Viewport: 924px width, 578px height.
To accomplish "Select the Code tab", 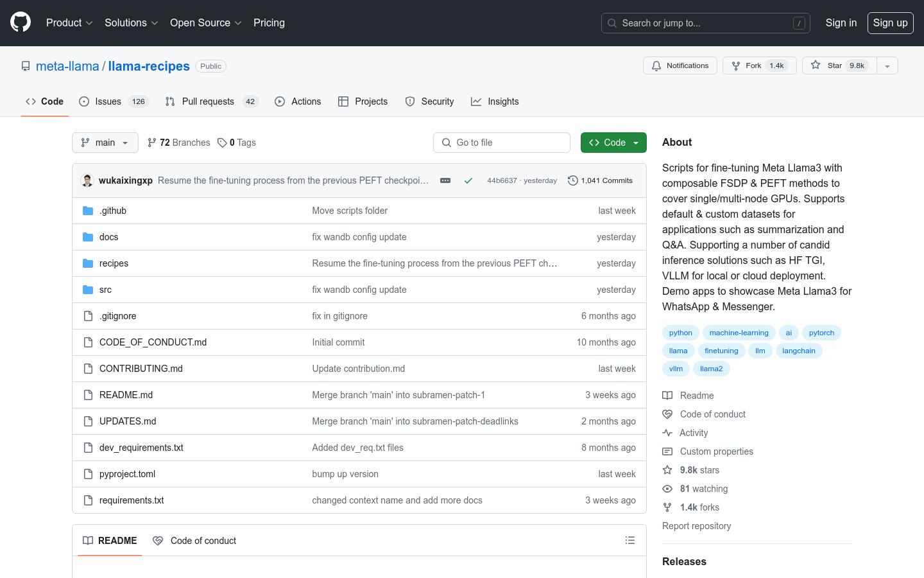I will [45, 101].
